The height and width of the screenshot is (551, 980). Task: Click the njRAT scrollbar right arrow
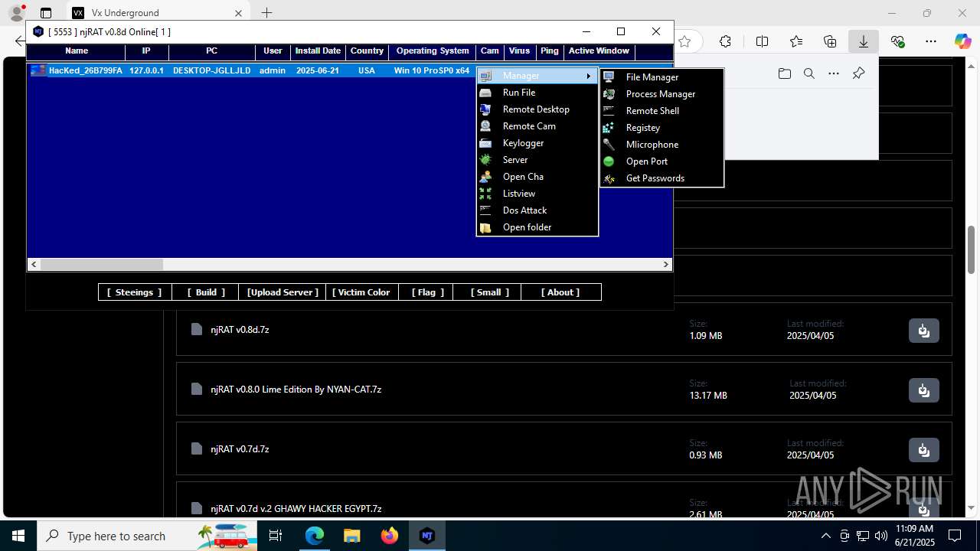click(666, 264)
